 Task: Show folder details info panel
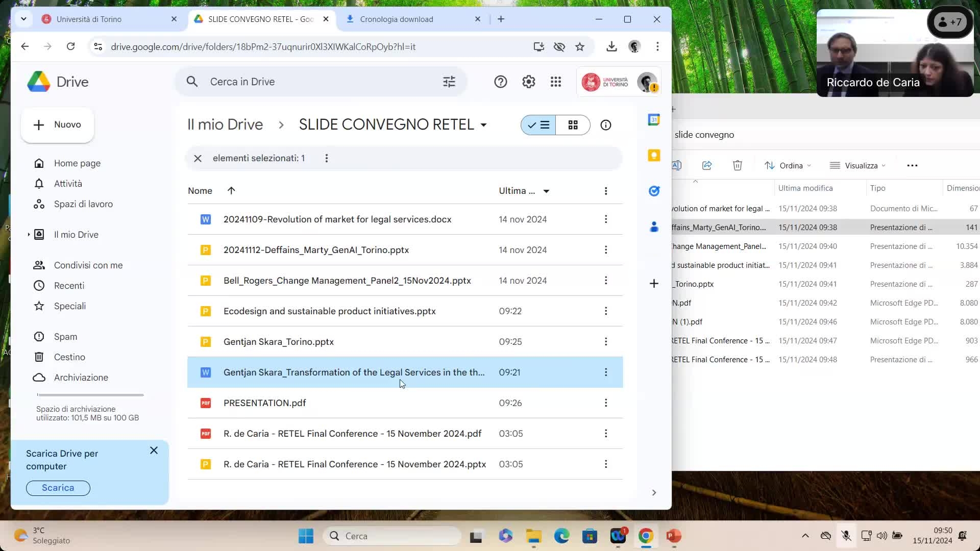(606, 125)
